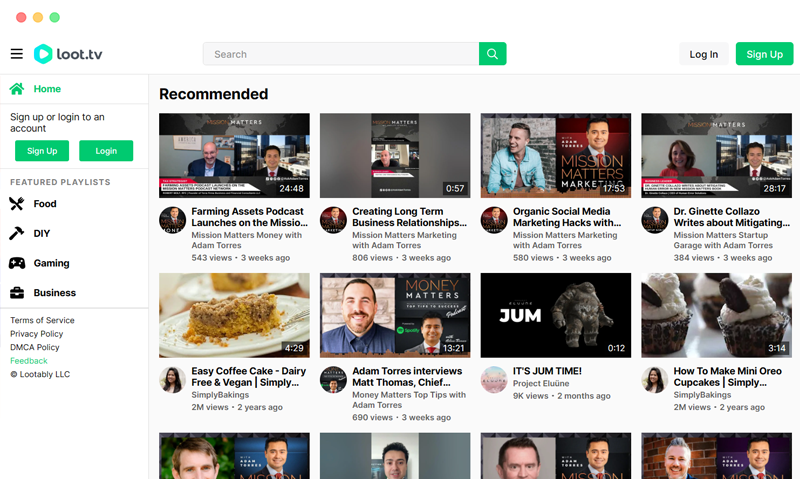This screenshot has height=479, width=800.
Task: Click the sidebar Sign Up button
Action: 42,151
